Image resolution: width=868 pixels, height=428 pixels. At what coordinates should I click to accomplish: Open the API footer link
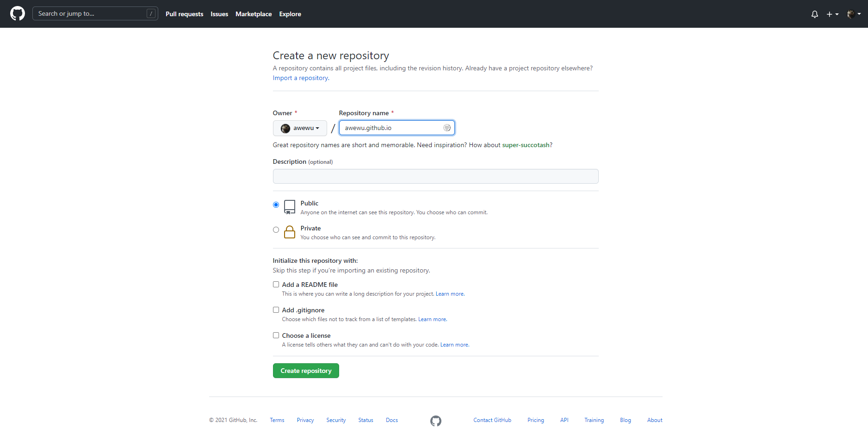[x=564, y=420]
